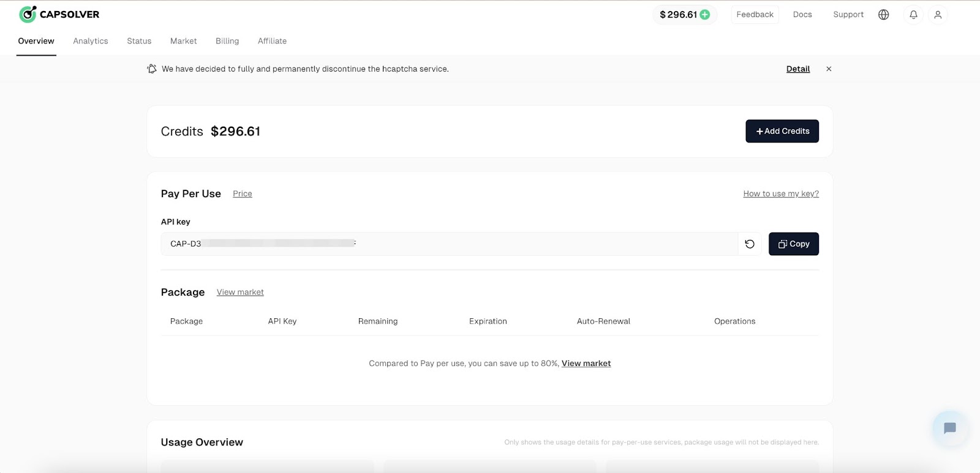
Task: Click the Auto-Renewal column header
Action: tap(603, 321)
